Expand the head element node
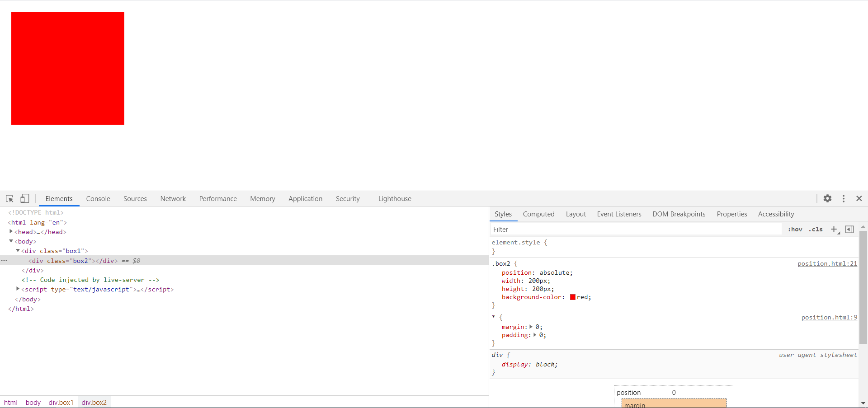The width and height of the screenshot is (868, 408). click(11, 232)
